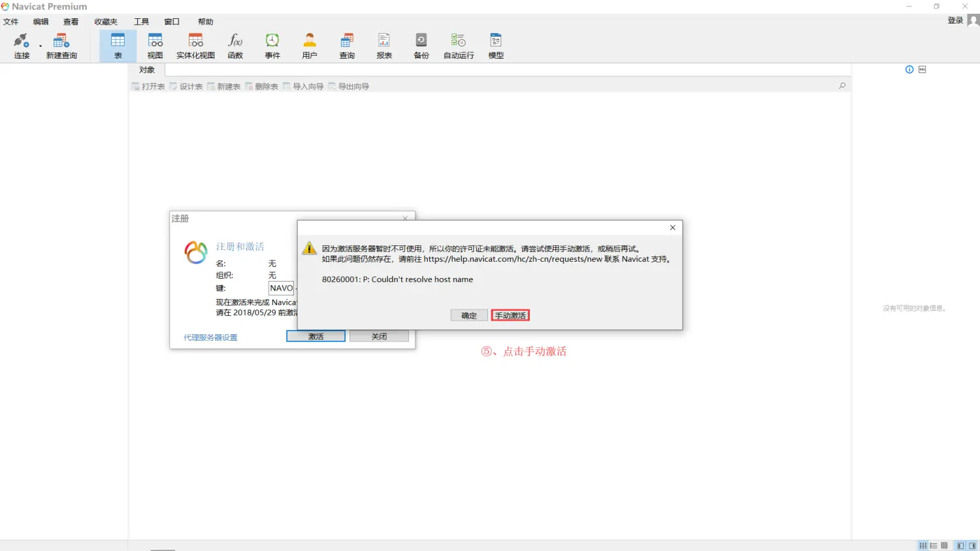
Task: Open the 收藏夹 favorites menu
Action: [x=106, y=22]
